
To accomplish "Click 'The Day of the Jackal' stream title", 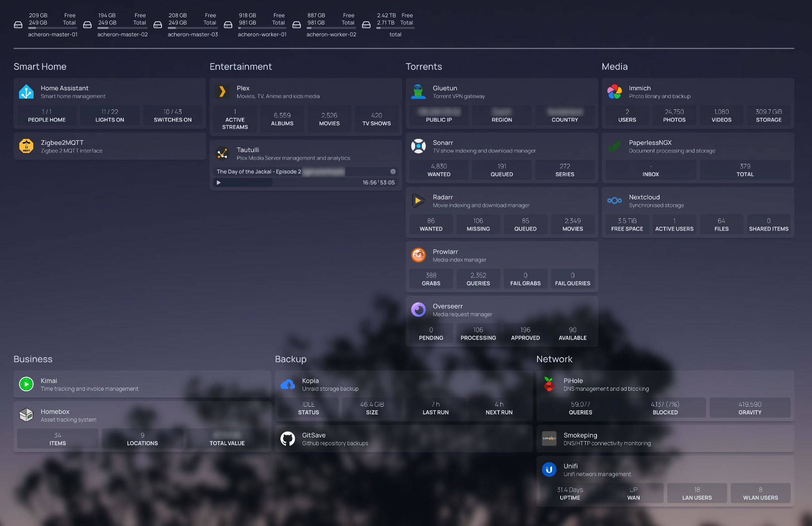I will [259, 172].
